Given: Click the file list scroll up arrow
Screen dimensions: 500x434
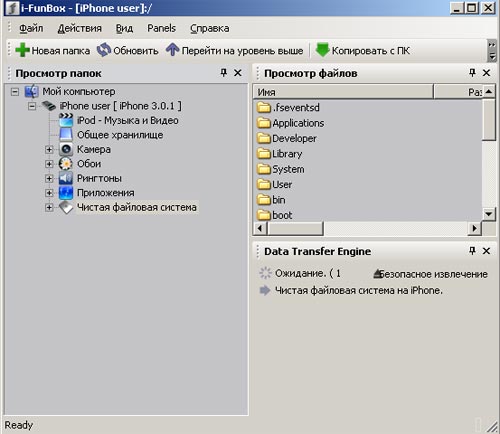Looking at the screenshot, I should click(x=489, y=91).
